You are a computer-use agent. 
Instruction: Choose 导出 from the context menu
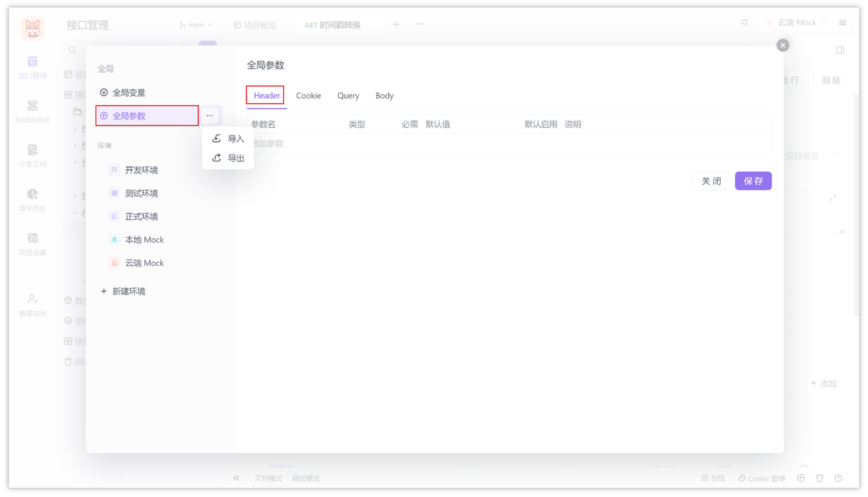228,158
